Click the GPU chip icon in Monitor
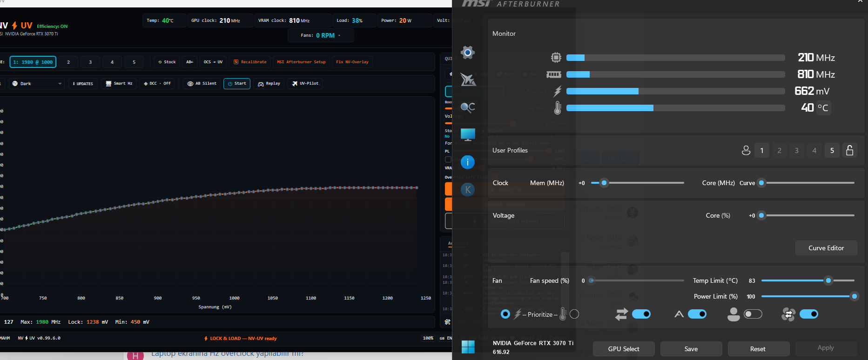The image size is (868, 360). pyautogui.click(x=556, y=58)
